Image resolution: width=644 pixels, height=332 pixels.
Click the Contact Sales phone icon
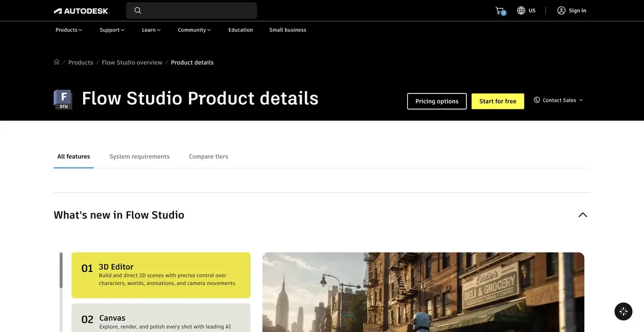537,100
